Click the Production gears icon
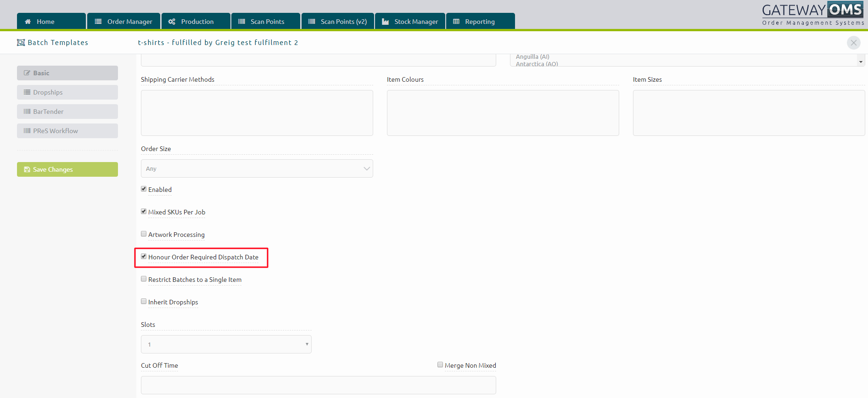868x398 pixels. 172,22
